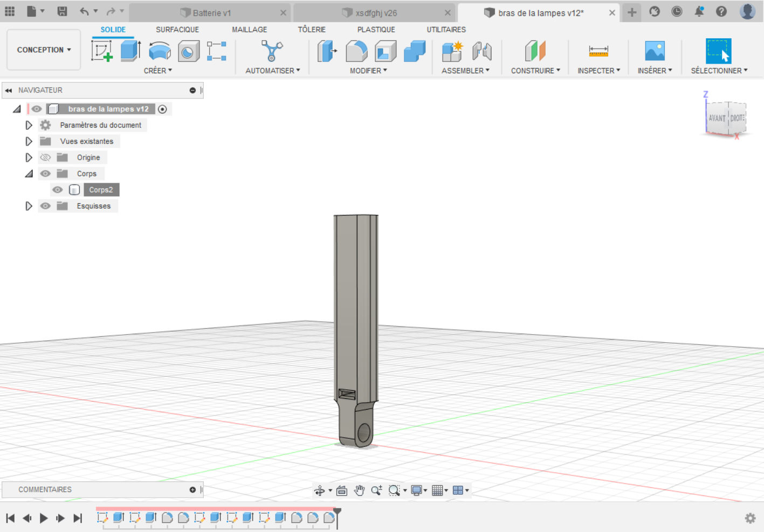Click the Insert image icon
Image resolution: width=764 pixels, height=532 pixels.
tap(655, 51)
